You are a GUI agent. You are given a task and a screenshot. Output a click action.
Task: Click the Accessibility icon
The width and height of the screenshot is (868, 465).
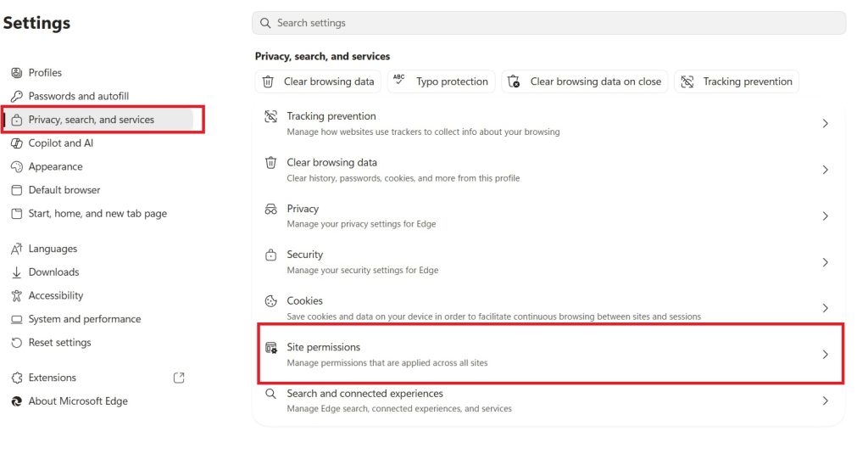coord(17,296)
